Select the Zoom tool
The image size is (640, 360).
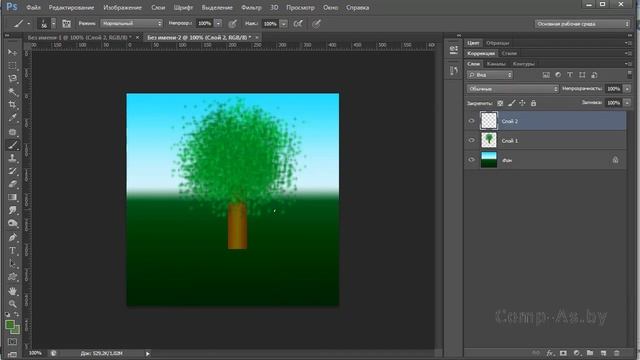point(12,304)
